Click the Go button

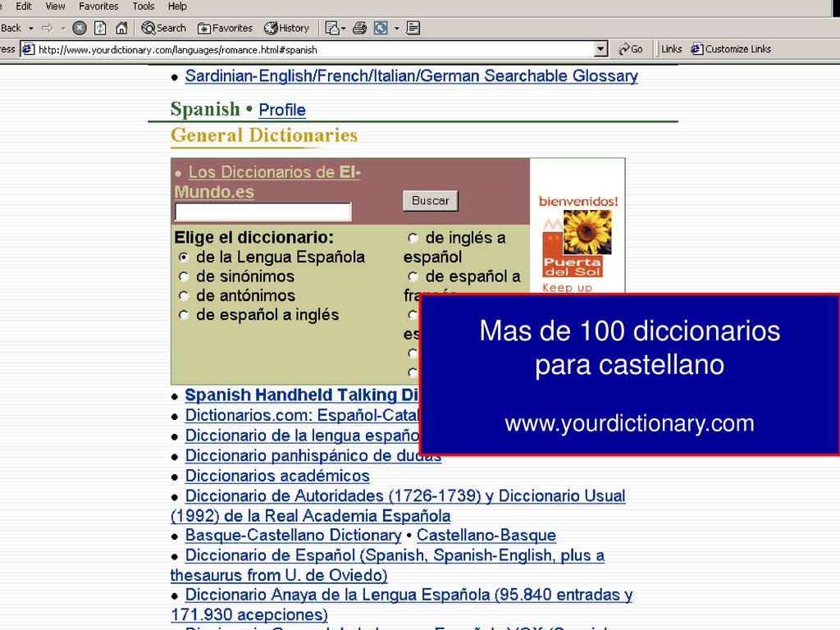tap(631, 48)
